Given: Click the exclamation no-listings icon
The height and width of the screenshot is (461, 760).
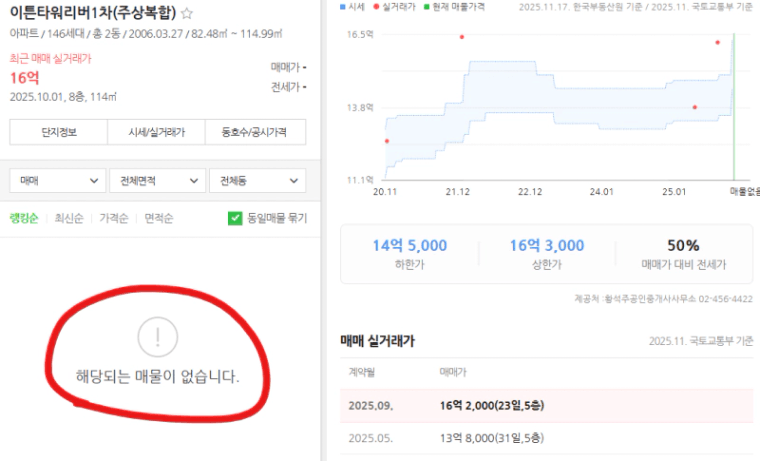Looking at the screenshot, I should click(x=158, y=337).
